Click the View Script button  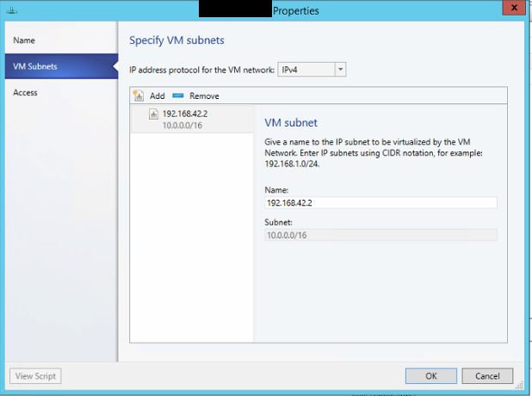click(x=35, y=375)
